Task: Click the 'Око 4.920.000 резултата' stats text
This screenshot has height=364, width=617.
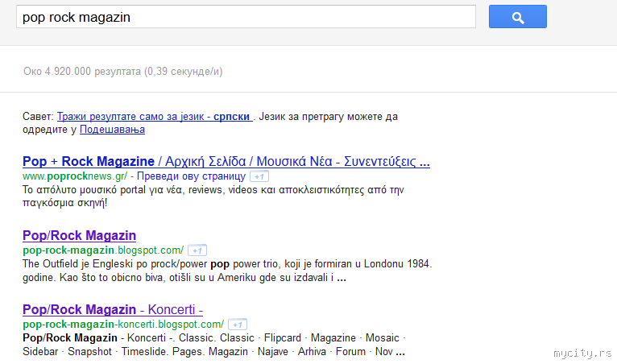Action: pyautogui.click(x=122, y=71)
